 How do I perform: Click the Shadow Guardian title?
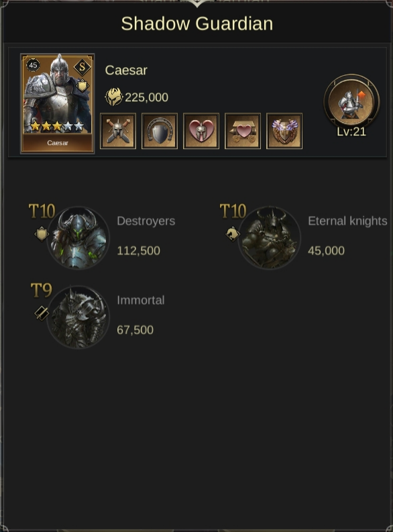click(197, 23)
